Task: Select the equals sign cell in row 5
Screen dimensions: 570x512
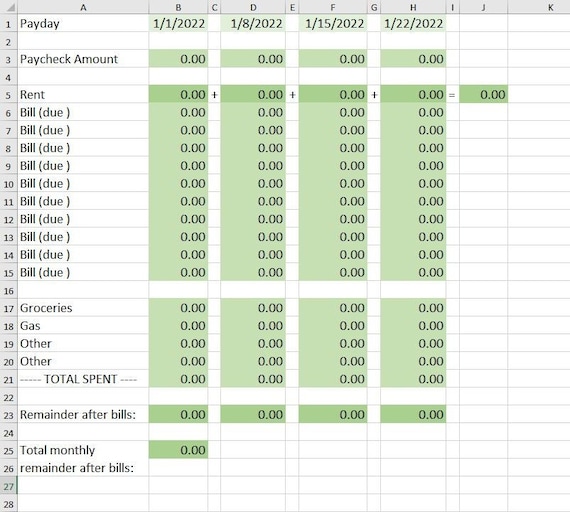Action: point(452,95)
